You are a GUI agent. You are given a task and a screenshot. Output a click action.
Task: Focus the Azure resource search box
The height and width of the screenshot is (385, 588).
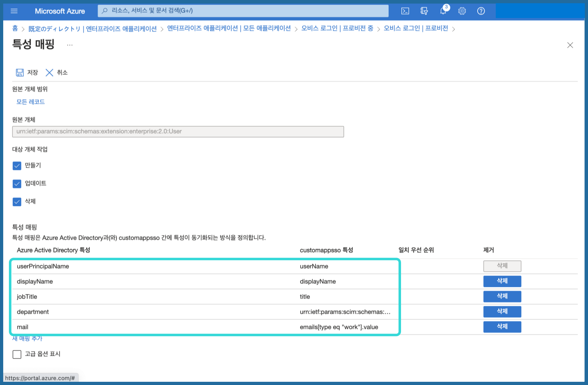coord(243,11)
